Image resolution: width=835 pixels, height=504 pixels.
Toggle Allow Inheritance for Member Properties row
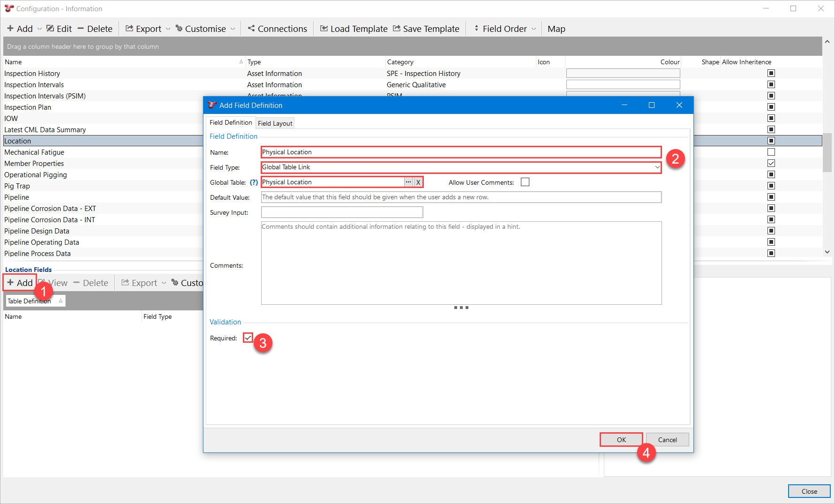pos(771,163)
